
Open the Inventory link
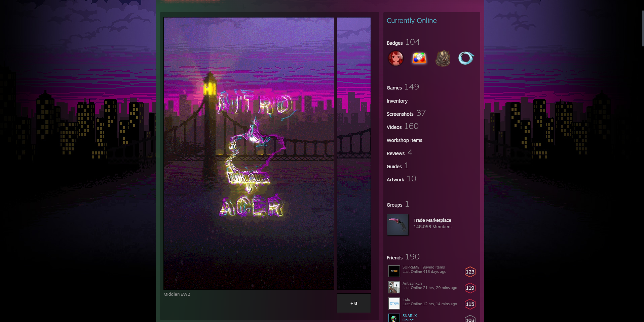[x=397, y=101]
